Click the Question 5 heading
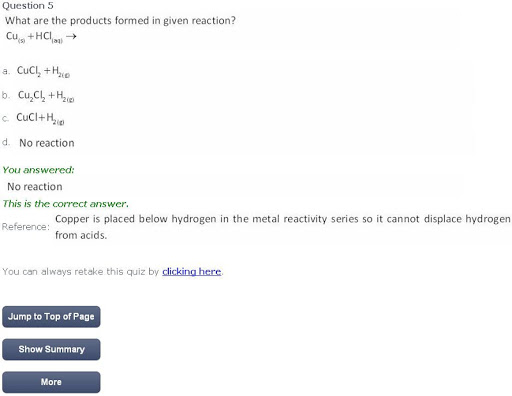Viewport: 512px width, 396px height. pos(28,6)
